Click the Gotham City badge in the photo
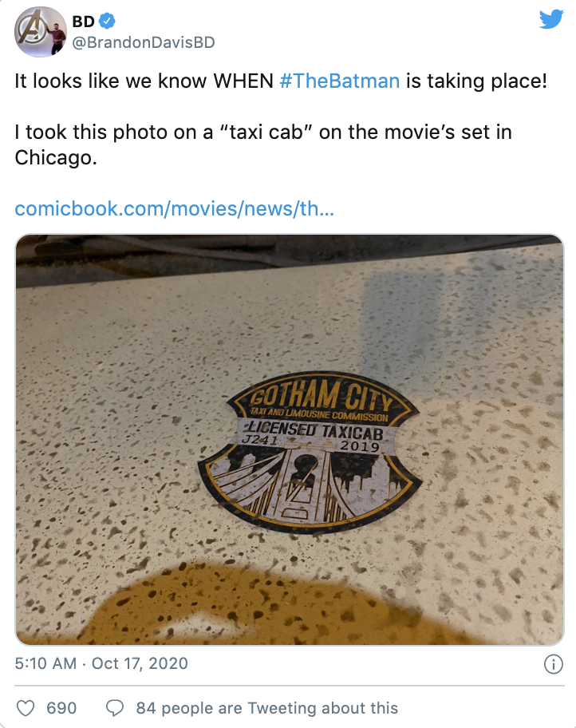This screenshot has width=576, height=728. (310, 452)
